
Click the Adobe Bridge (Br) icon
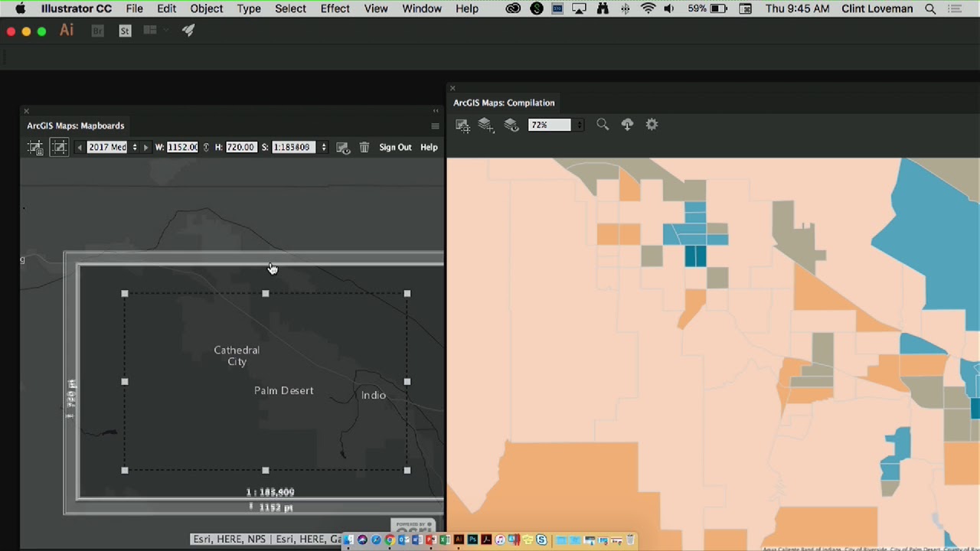(97, 31)
